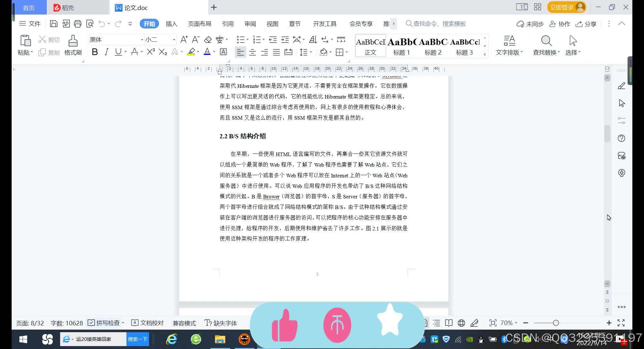Screen dimensions: 644x349
Task: Toggle distributed alignment
Action: pos(288,52)
